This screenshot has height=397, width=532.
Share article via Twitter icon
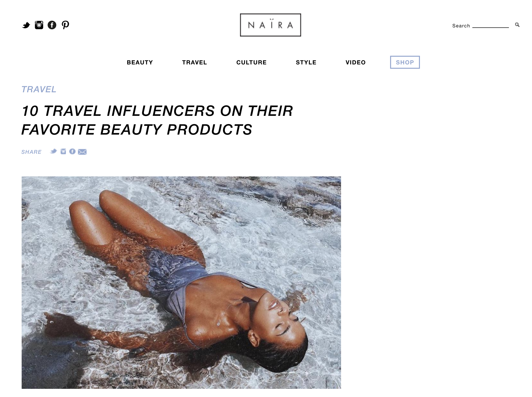pyautogui.click(x=53, y=151)
